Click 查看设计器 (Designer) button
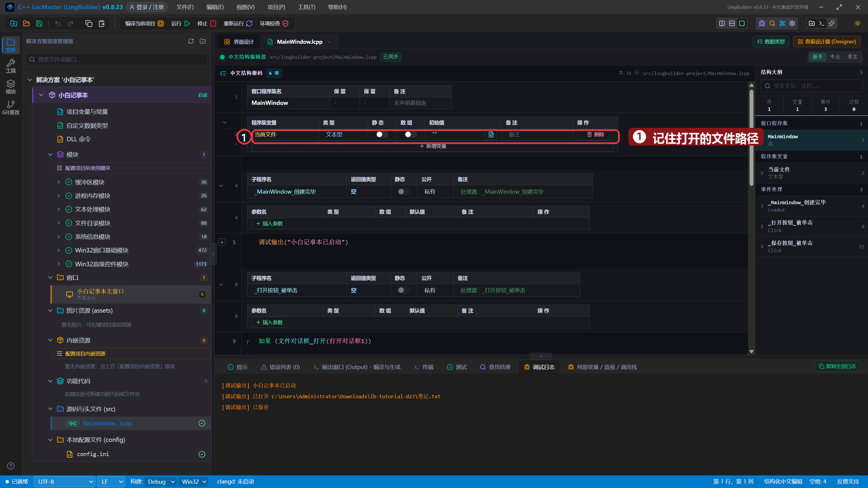 click(827, 42)
